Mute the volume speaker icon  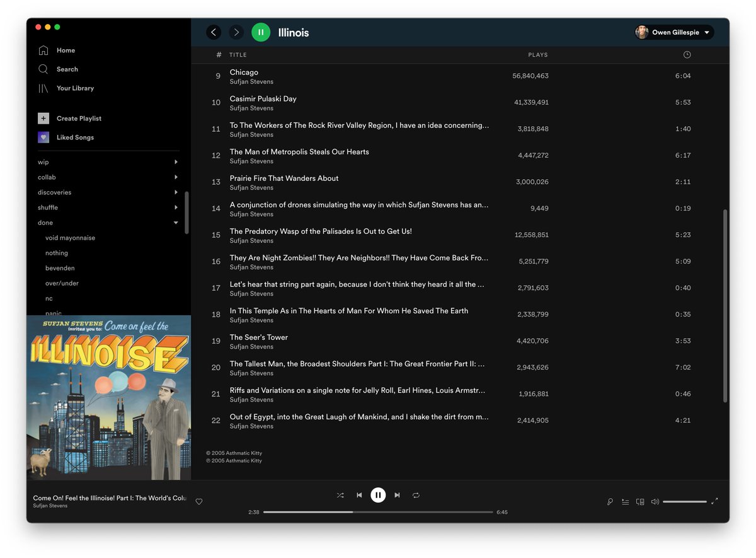pos(655,502)
